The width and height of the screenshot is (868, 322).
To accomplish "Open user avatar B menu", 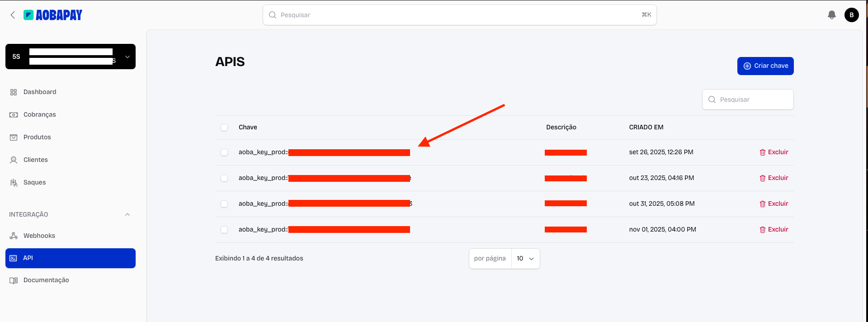I will click(852, 15).
